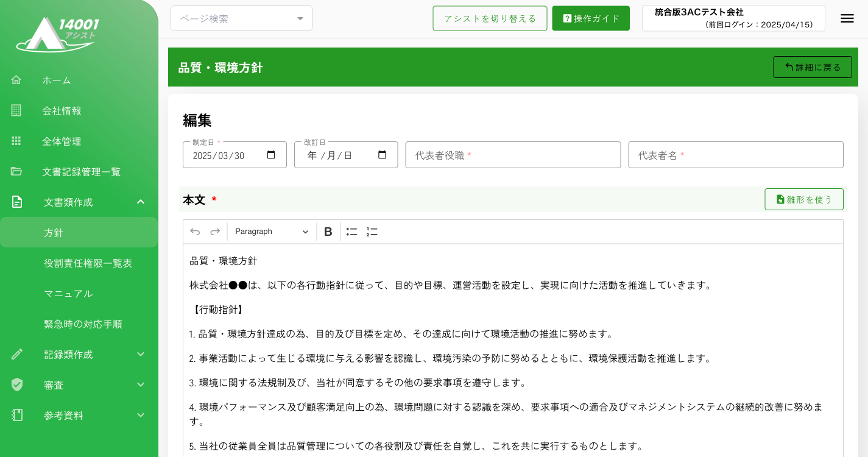Viewport: 868px width, 457px height.
Task: Click the 14001 アシスト logo
Action: click(58, 34)
